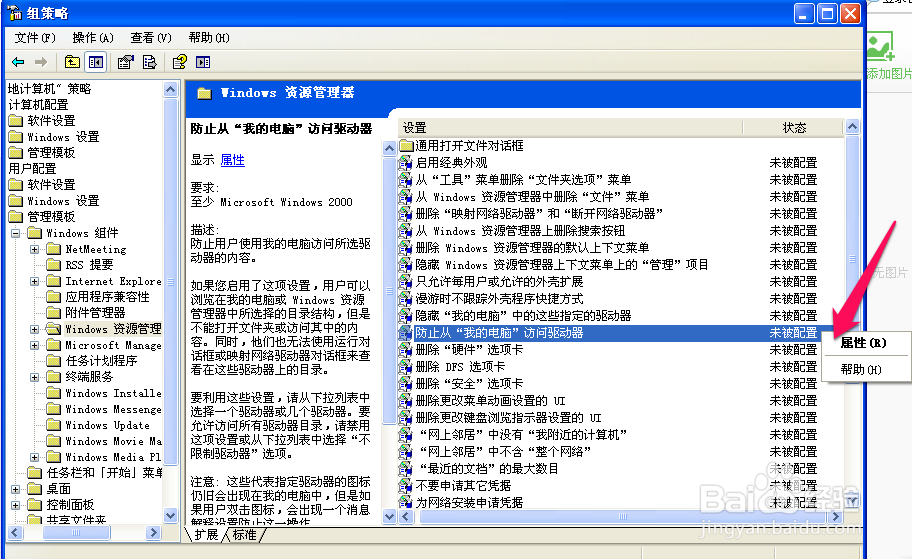
Task: Click tree pane scroll up arrow
Action: click(x=170, y=89)
